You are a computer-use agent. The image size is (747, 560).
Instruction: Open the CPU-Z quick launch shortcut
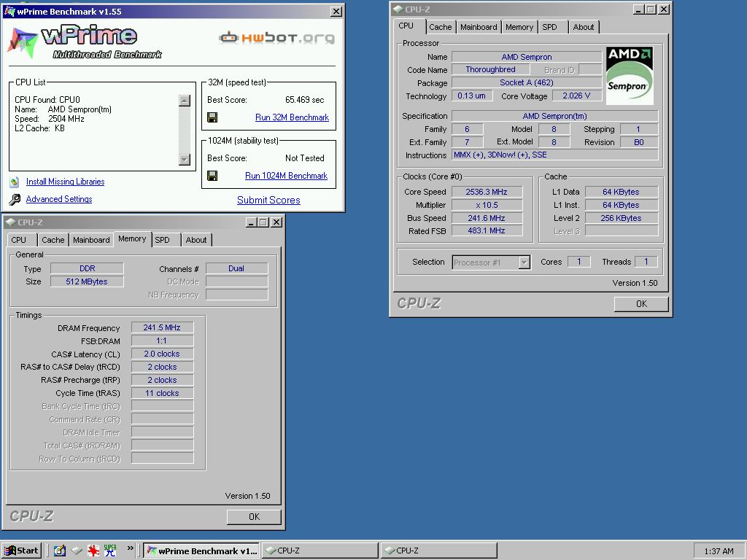[77, 551]
